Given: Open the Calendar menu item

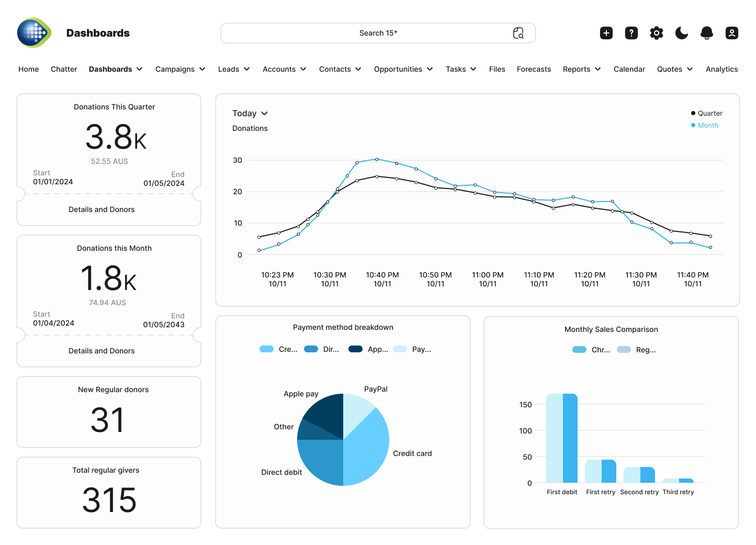Looking at the screenshot, I should coord(629,69).
